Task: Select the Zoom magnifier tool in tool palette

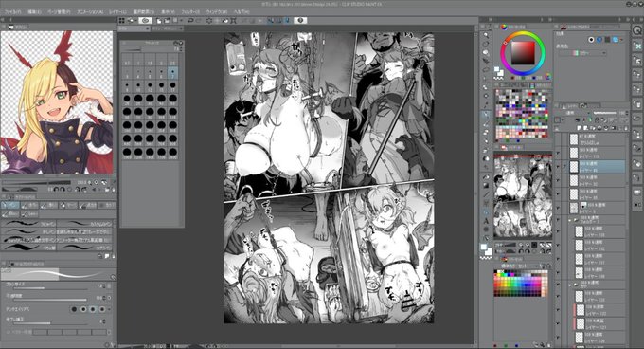Action: coord(486,35)
